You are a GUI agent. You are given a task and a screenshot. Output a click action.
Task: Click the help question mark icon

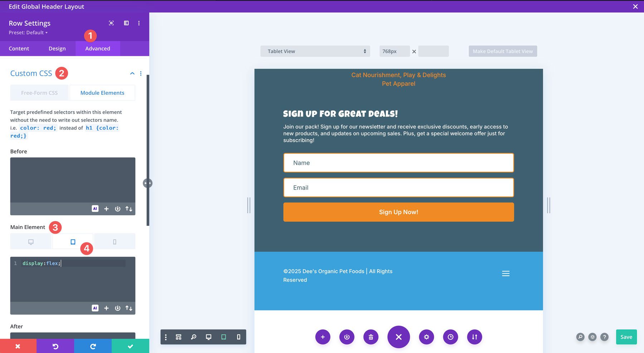click(605, 337)
